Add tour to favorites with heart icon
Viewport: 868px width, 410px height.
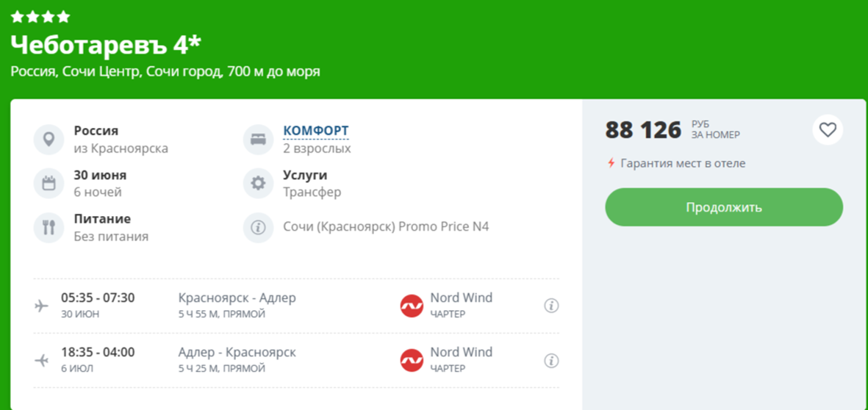pos(828,130)
